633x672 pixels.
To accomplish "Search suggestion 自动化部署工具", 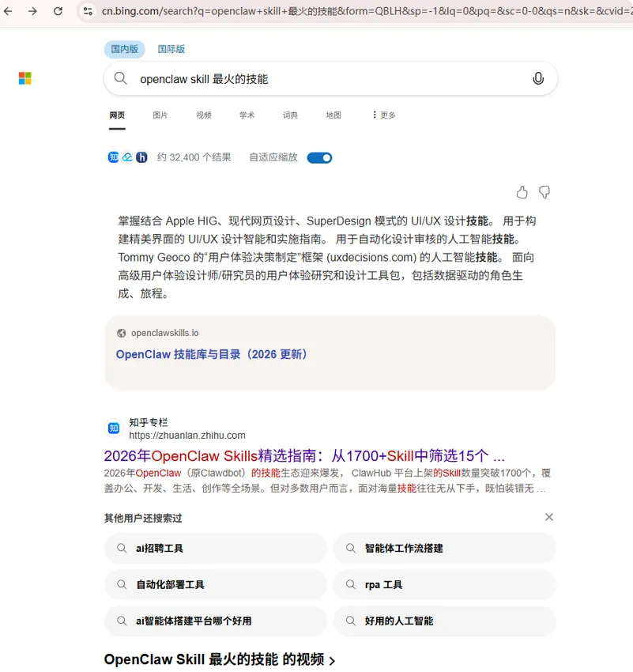I will coord(216,584).
